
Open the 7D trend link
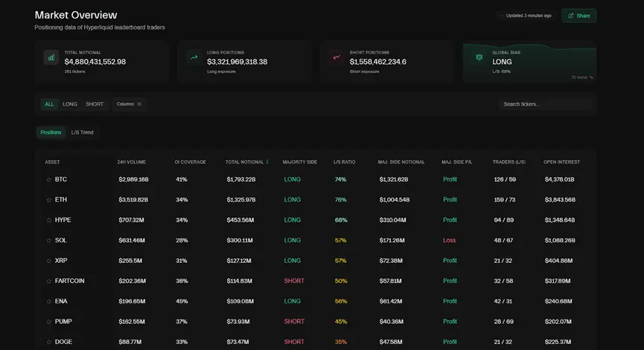tap(581, 77)
